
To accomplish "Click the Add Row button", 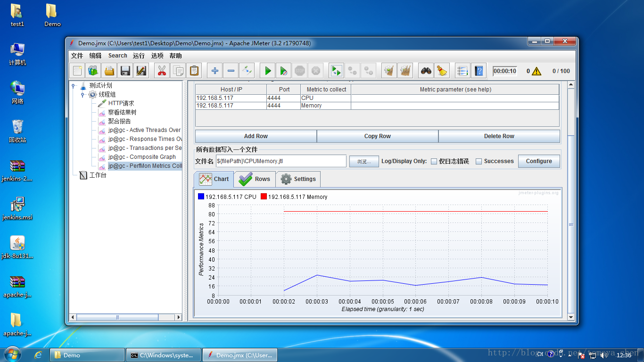I will click(256, 136).
